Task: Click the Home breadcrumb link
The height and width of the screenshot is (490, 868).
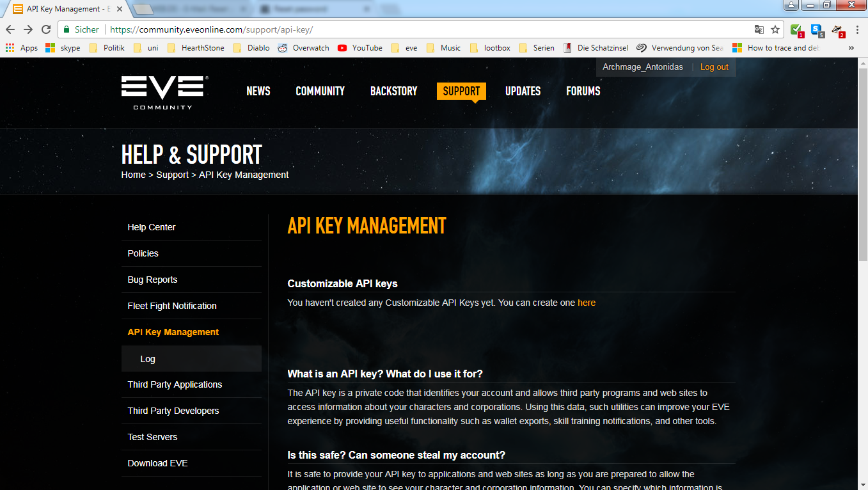Action: [133, 175]
